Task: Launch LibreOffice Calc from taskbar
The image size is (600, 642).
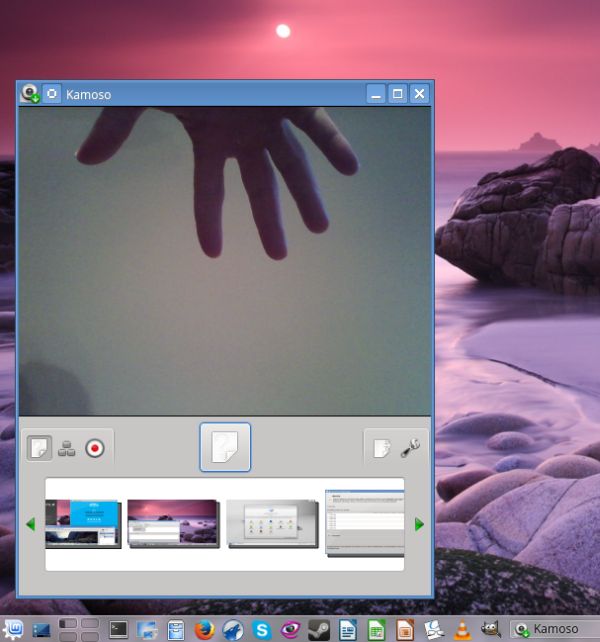Action: click(376, 630)
